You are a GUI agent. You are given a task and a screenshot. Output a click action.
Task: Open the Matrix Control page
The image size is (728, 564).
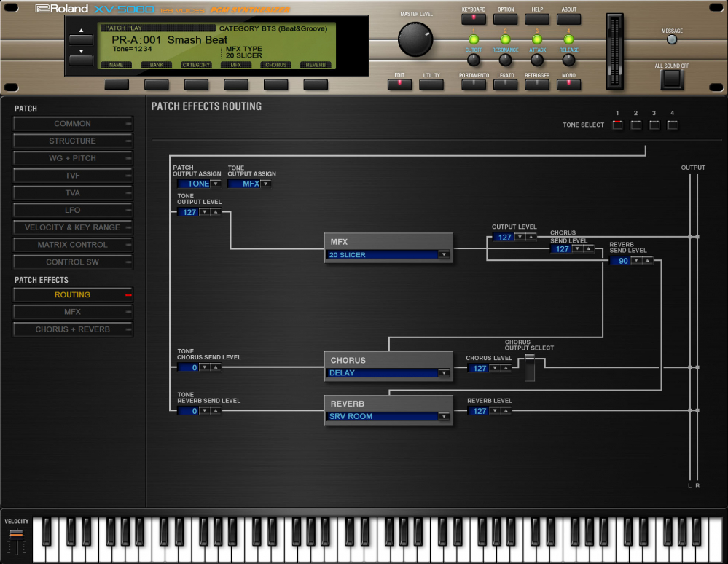(73, 245)
